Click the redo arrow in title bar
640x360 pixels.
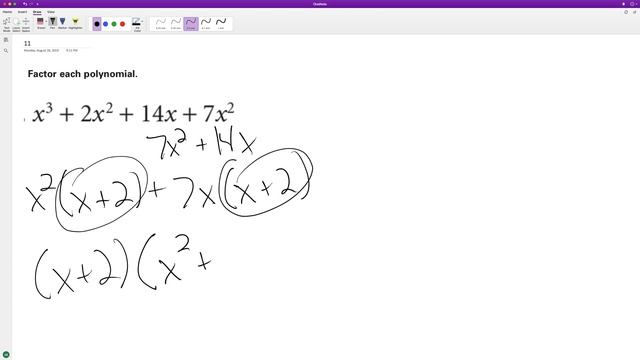pyautogui.click(x=31, y=4)
